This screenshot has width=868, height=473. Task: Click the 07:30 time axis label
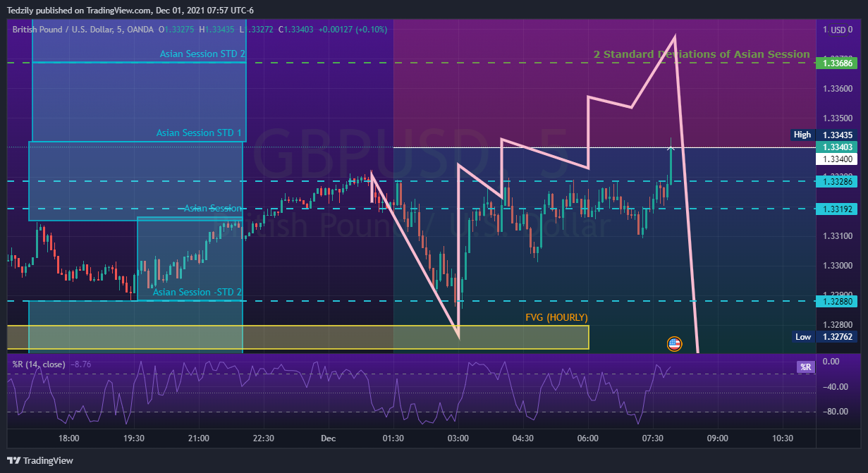[653, 438]
